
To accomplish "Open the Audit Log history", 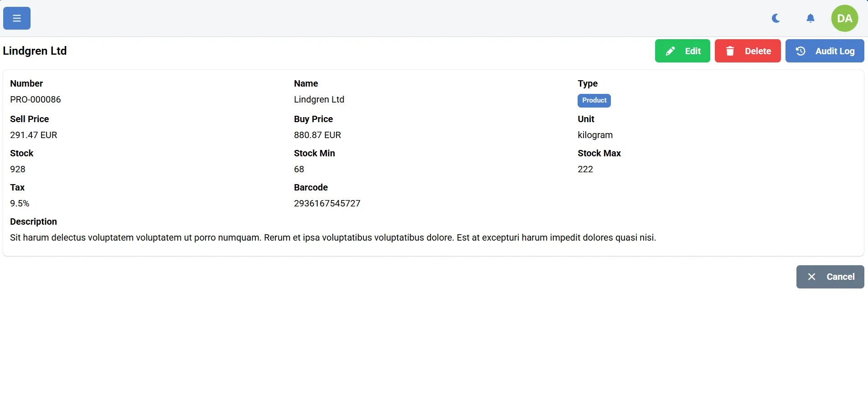I will 824,51.
